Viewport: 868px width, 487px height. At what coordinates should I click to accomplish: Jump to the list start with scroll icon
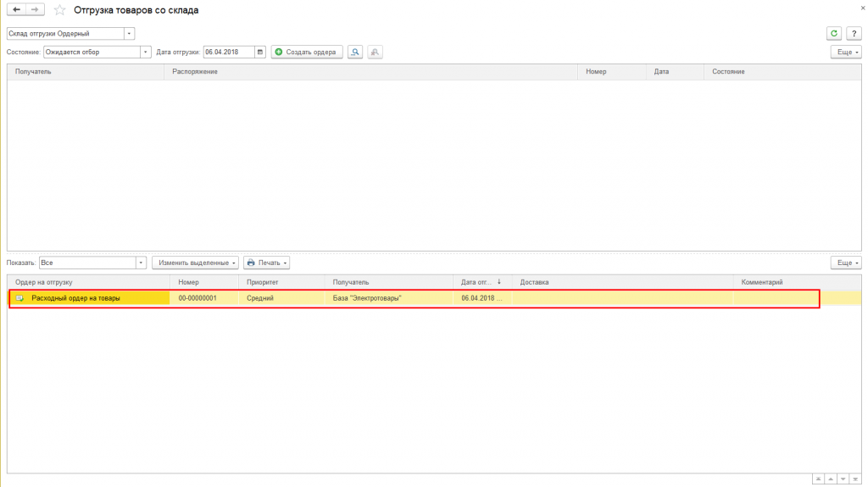(818, 479)
